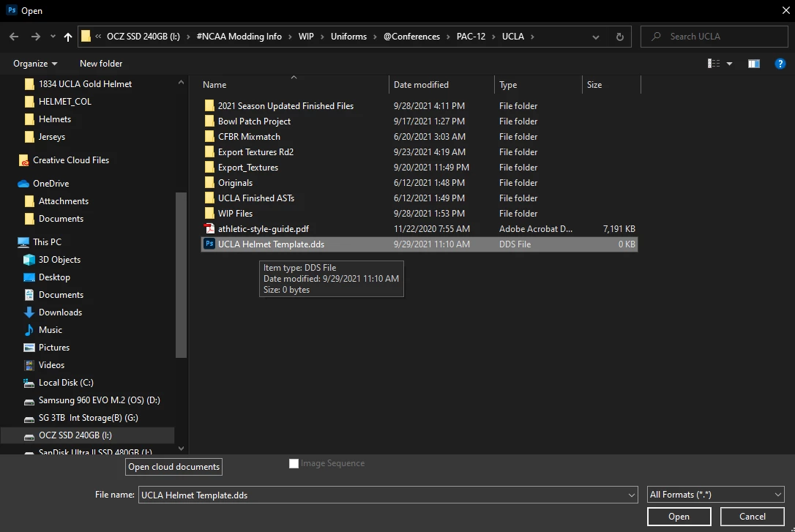Go up one folder level
This screenshot has height=532, width=795.
68,37
